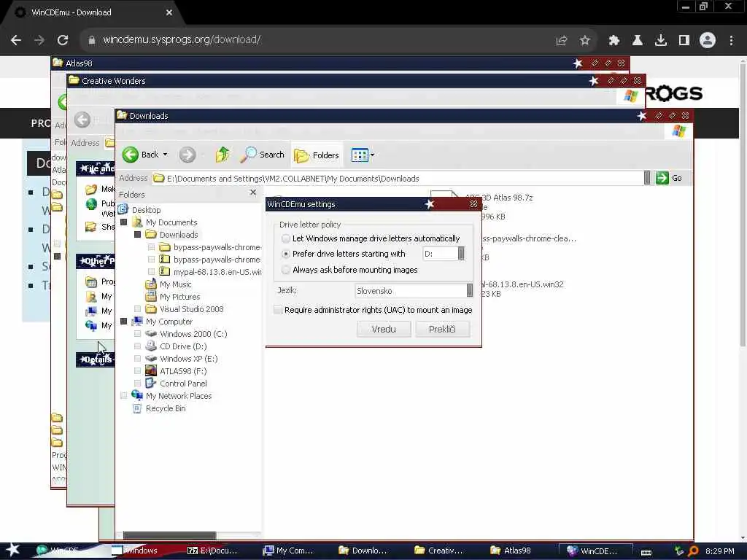Image resolution: width=747 pixels, height=560 pixels.
Task: Click the Forward arrow in Downloads toolbar
Action: [x=187, y=155]
